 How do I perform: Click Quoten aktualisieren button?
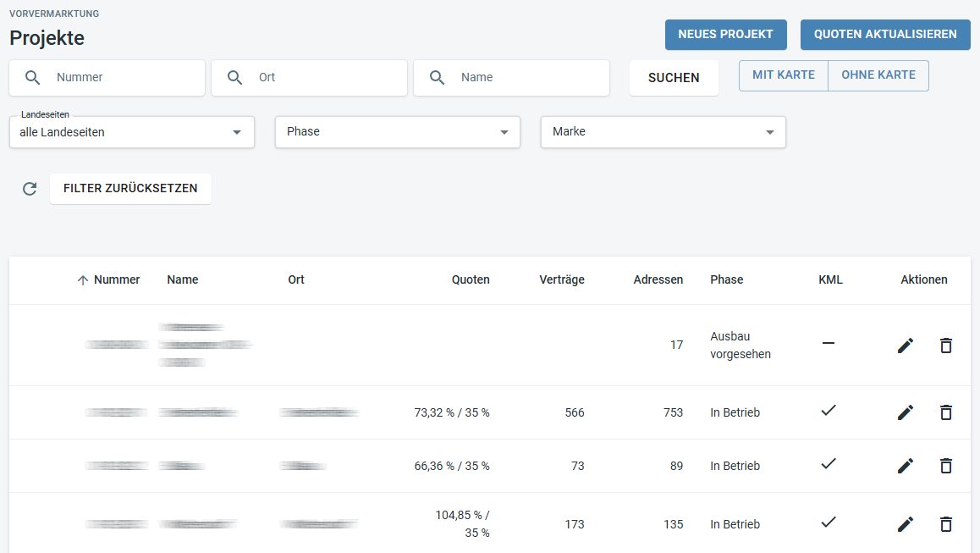coord(885,35)
